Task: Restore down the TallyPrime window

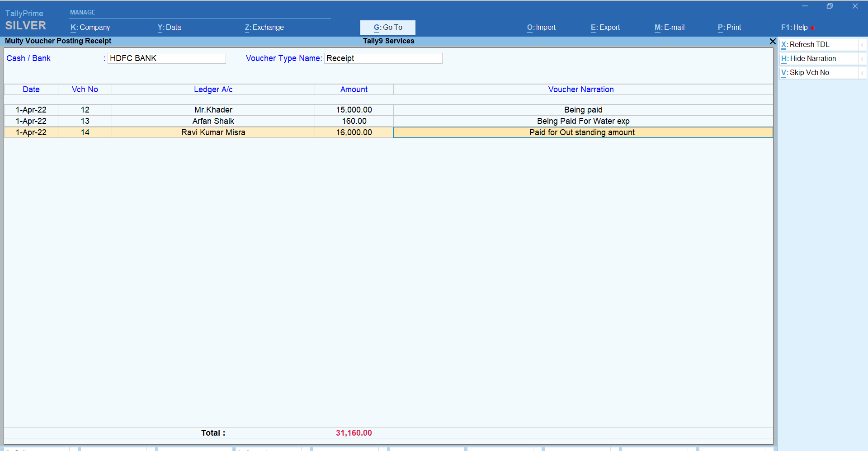Action: [830, 6]
